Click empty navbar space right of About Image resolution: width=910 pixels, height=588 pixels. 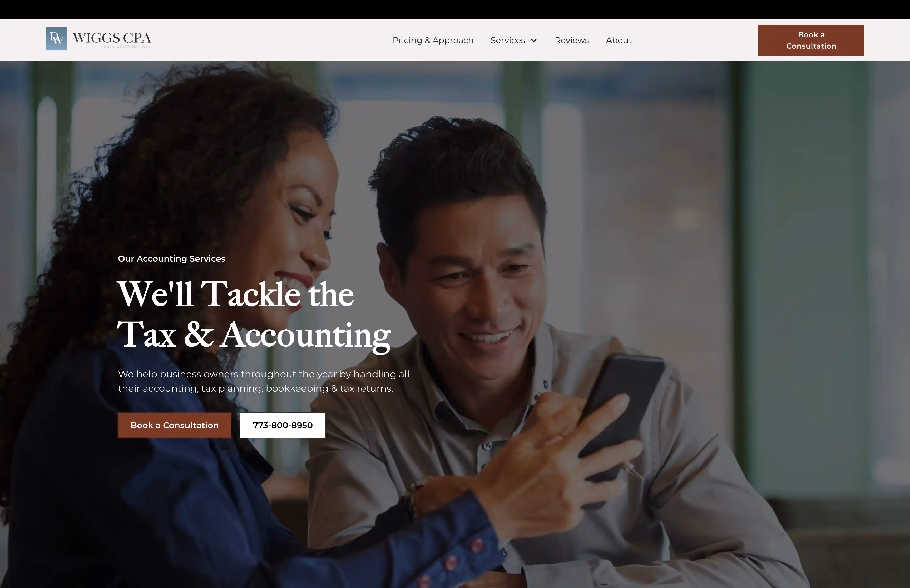coord(695,41)
